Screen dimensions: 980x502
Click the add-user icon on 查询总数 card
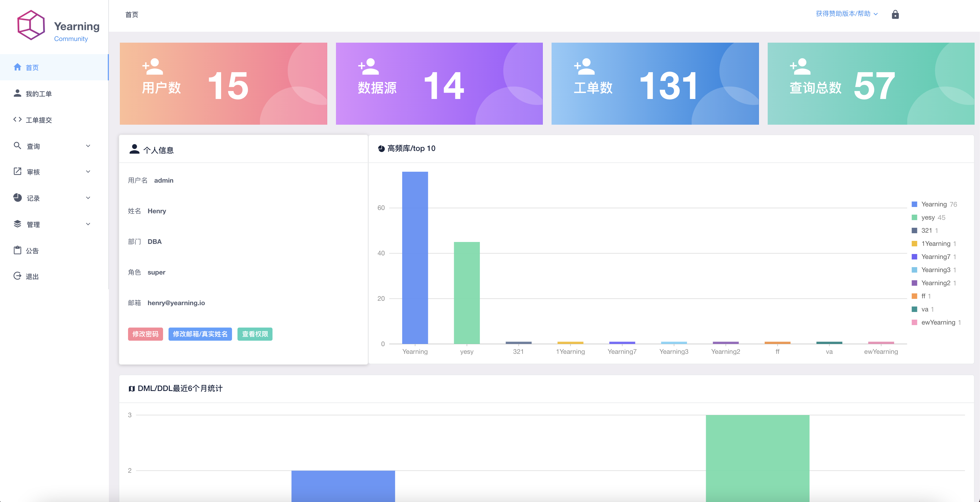click(800, 66)
